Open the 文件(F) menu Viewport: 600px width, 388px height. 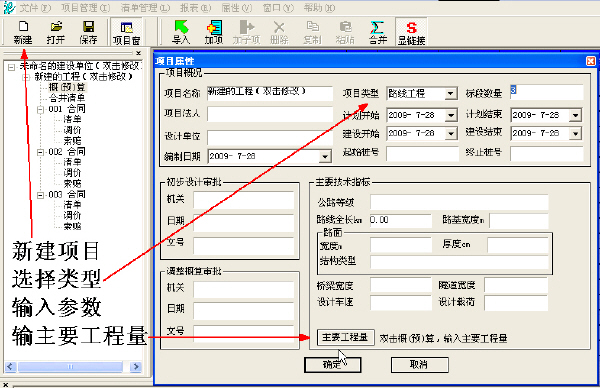(x=35, y=8)
